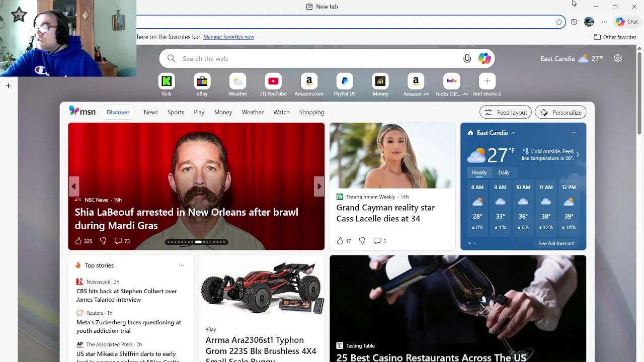644x362 pixels.
Task: Select the Discover tab
Action: click(x=118, y=112)
